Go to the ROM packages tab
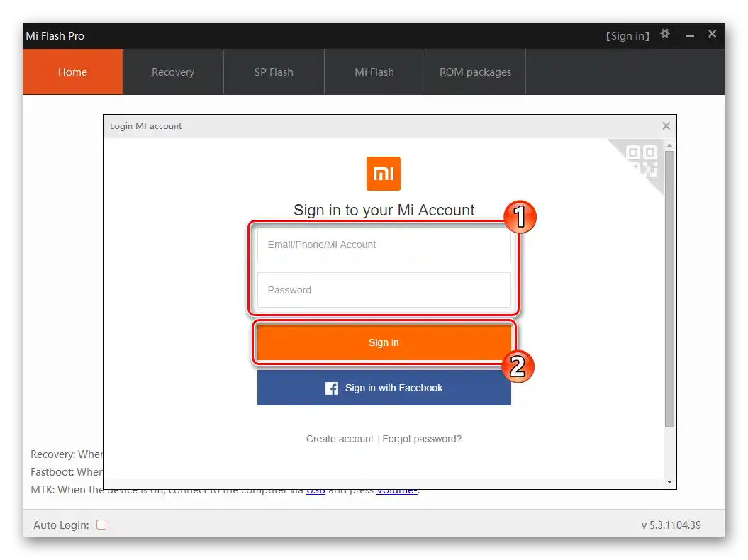 tap(475, 72)
